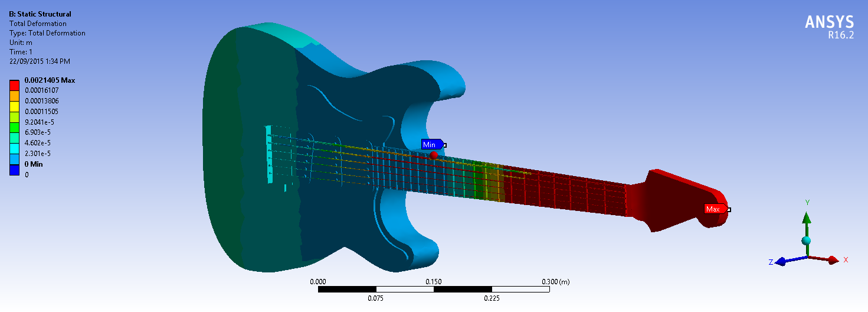The height and width of the screenshot is (312, 868).
Task: Click the Type: Total Deformation line
Action: 47,33
